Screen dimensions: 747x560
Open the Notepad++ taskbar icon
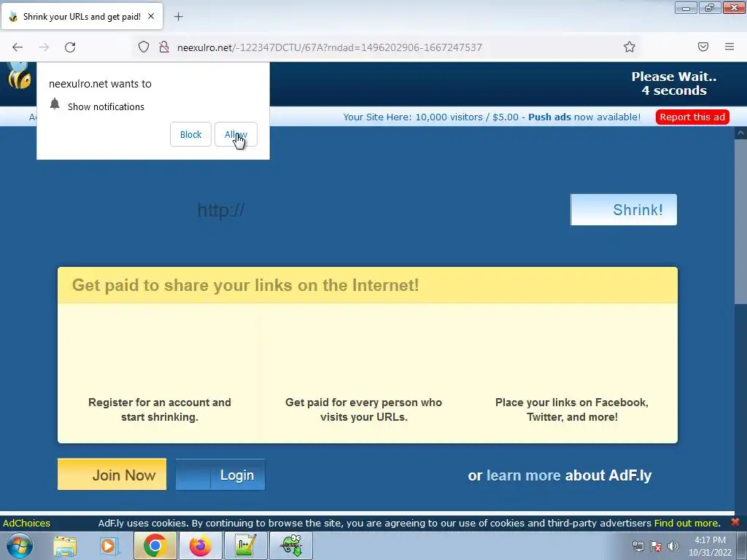point(246,545)
